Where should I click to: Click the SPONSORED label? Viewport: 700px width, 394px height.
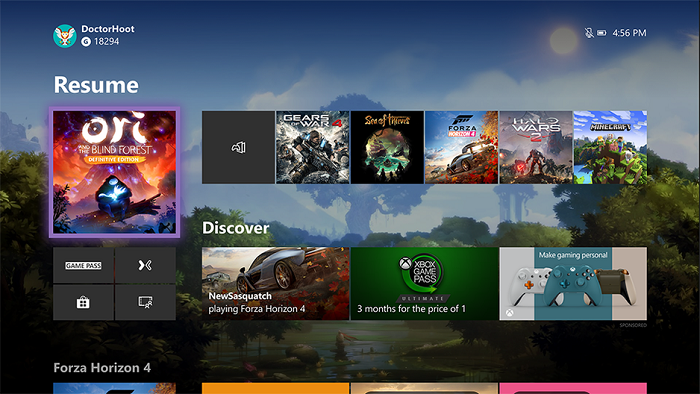click(x=633, y=325)
